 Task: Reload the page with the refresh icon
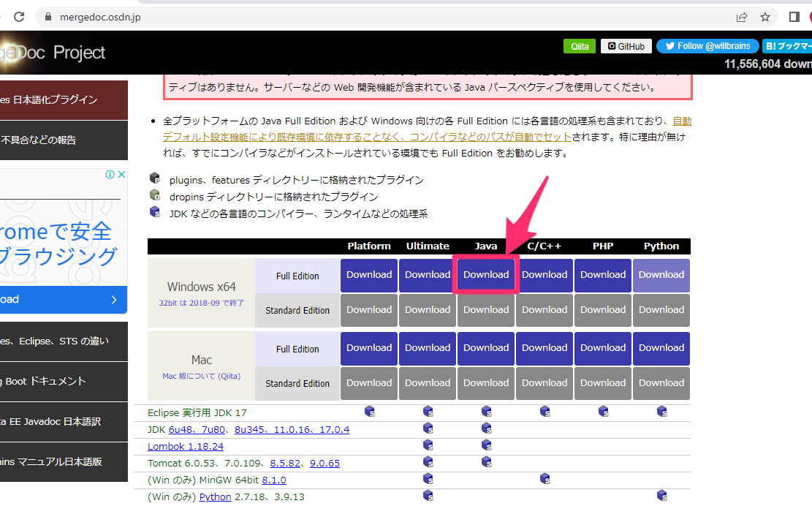[x=19, y=17]
